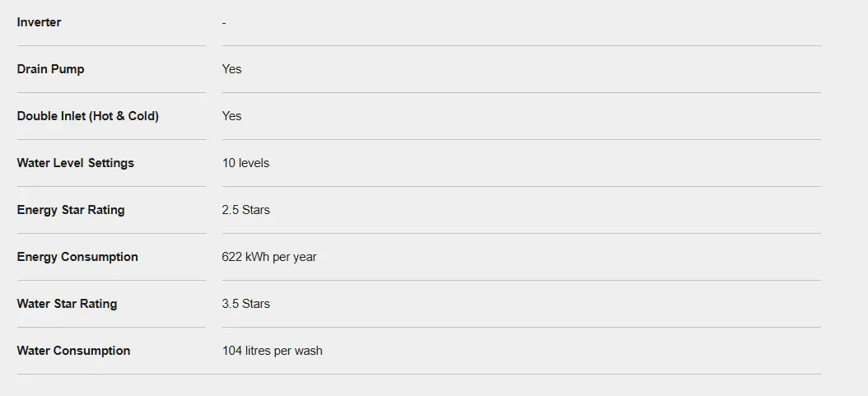Image resolution: width=868 pixels, height=396 pixels.
Task: Click the word "Settings" in Water Level Settings
Action: [110, 163]
